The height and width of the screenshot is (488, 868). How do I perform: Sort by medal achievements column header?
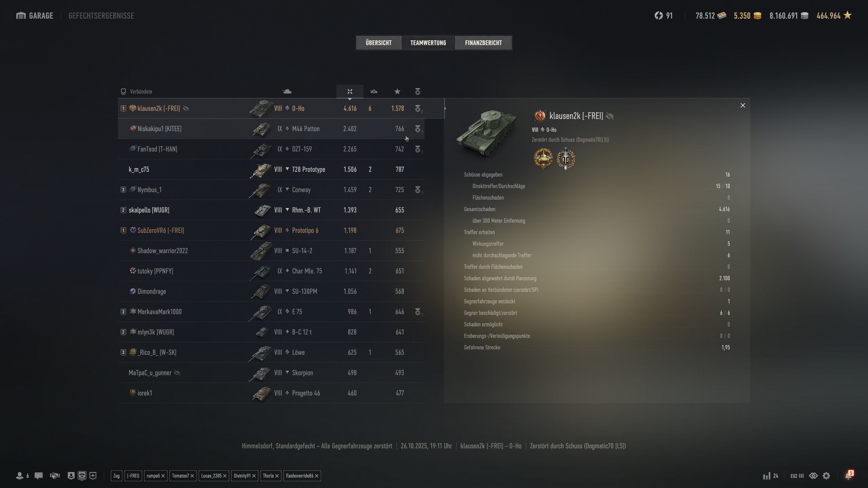pyautogui.click(x=418, y=91)
